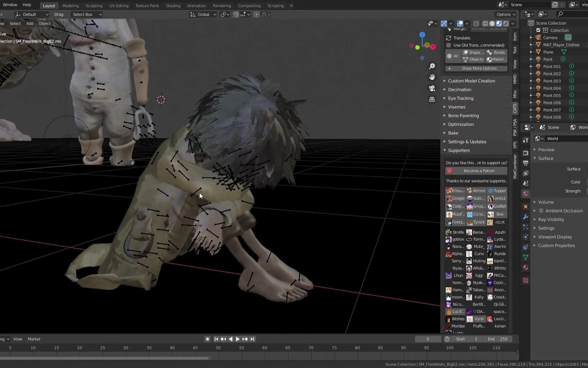Click Become a Patron button
Screen dimensions: 588x368
[x=476, y=171]
